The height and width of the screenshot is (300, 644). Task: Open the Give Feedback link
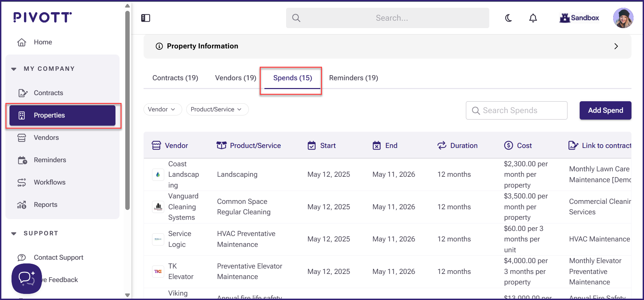coord(60,280)
